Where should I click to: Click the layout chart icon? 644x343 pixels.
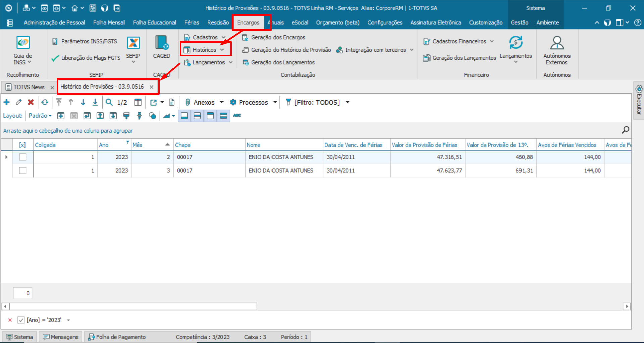click(x=167, y=116)
